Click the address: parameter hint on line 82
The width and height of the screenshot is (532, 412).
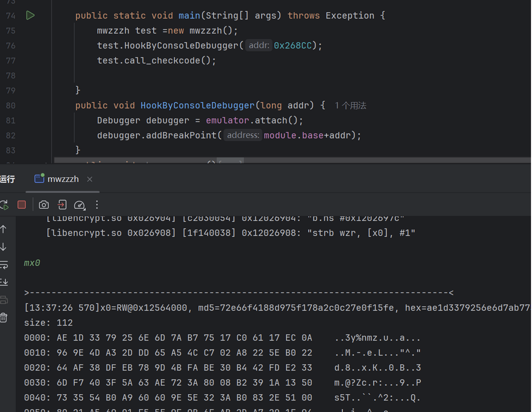[x=243, y=135]
